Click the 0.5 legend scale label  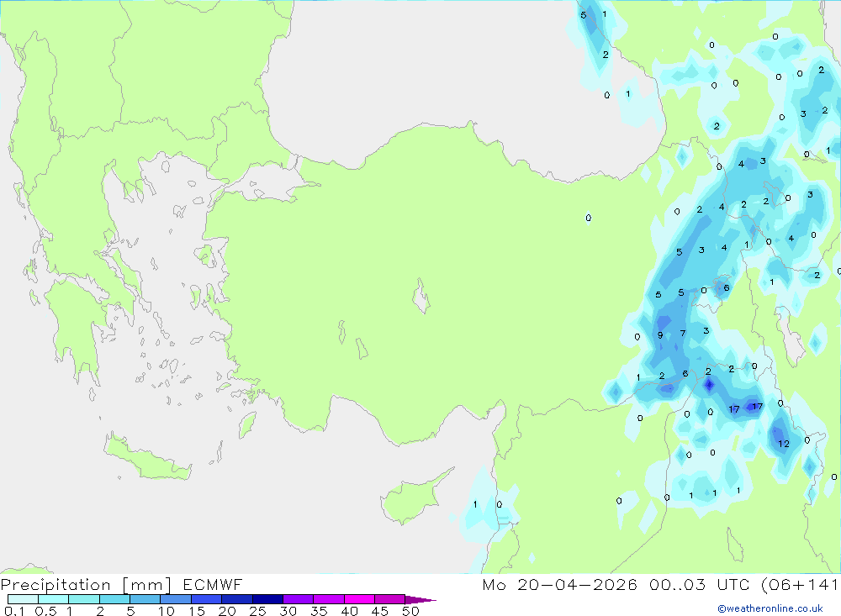pos(45,611)
